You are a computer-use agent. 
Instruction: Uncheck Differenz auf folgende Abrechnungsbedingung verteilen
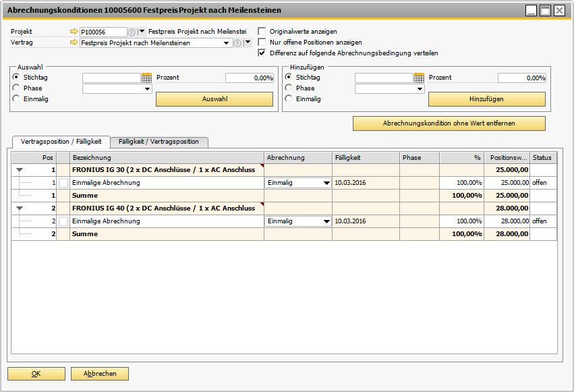pos(262,53)
